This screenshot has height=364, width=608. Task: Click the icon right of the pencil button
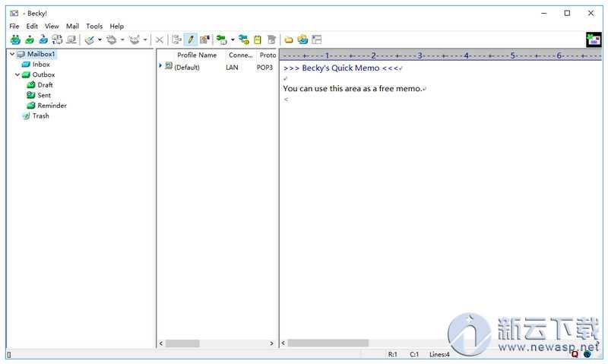[204, 40]
